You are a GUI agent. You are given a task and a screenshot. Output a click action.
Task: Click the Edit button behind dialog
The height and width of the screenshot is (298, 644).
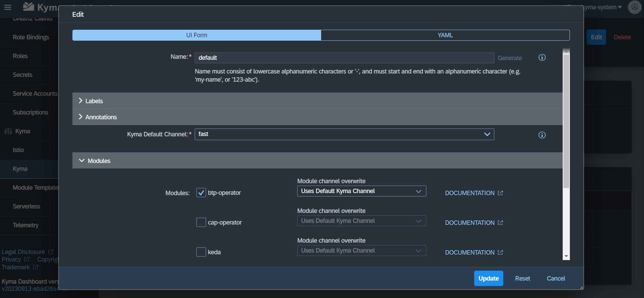(596, 37)
